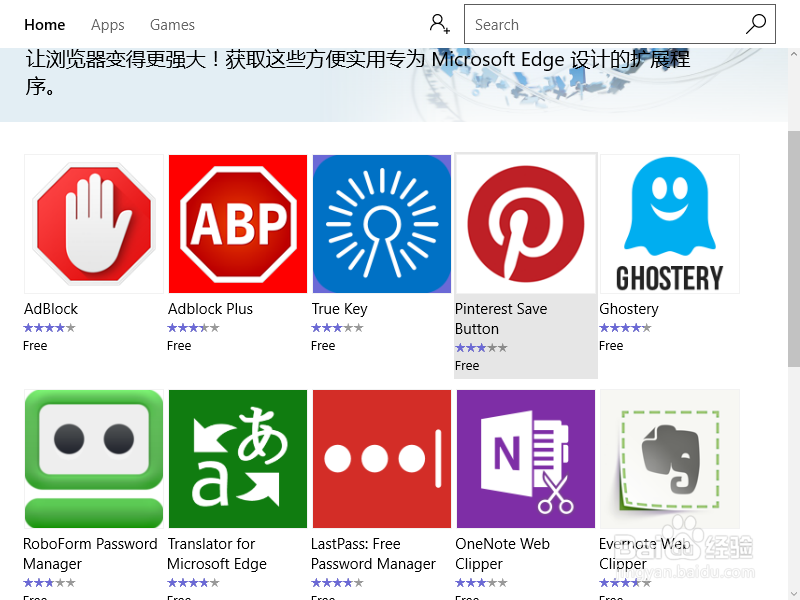Click the OneNote Web Clipper title
The image size is (800, 600).
tap(502, 554)
